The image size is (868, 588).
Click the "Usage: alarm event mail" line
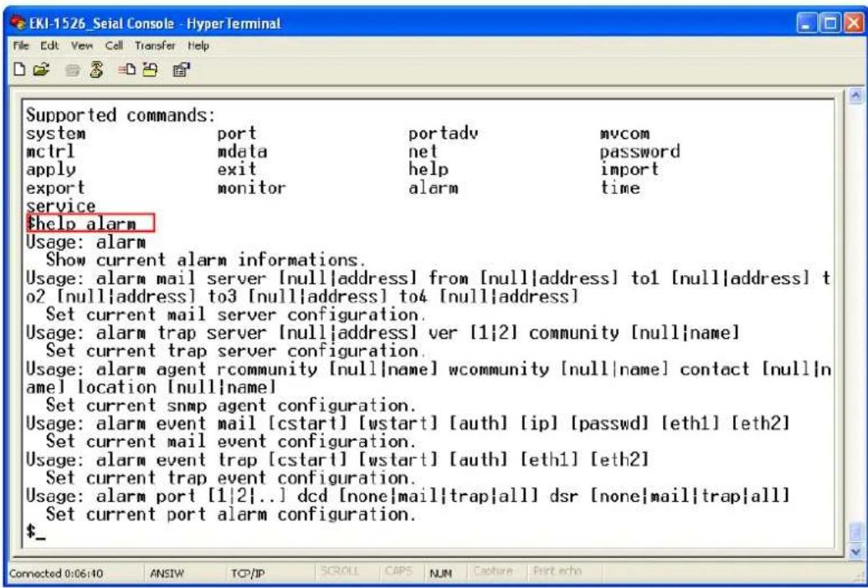(x=408, y=423)
